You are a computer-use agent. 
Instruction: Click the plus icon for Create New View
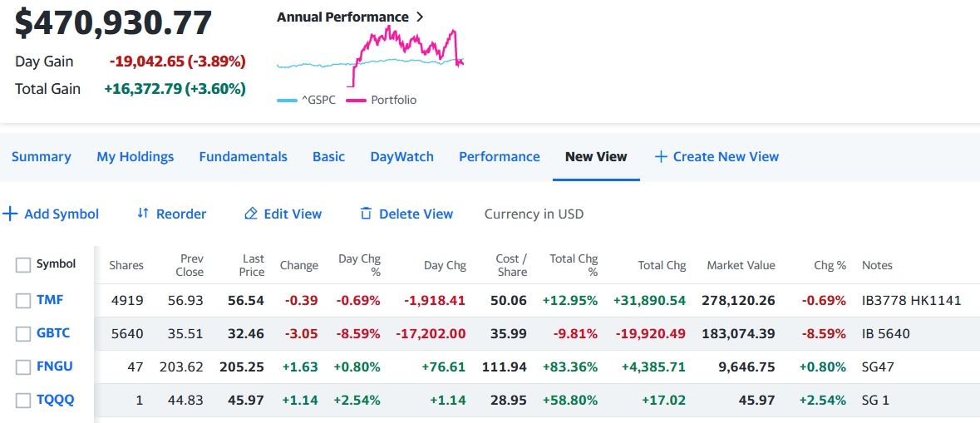point(661,156)
